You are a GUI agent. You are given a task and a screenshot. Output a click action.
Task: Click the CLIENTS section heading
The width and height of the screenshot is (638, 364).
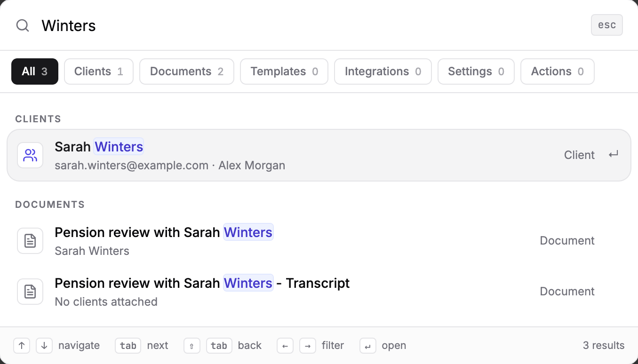[x=38, y=119]
